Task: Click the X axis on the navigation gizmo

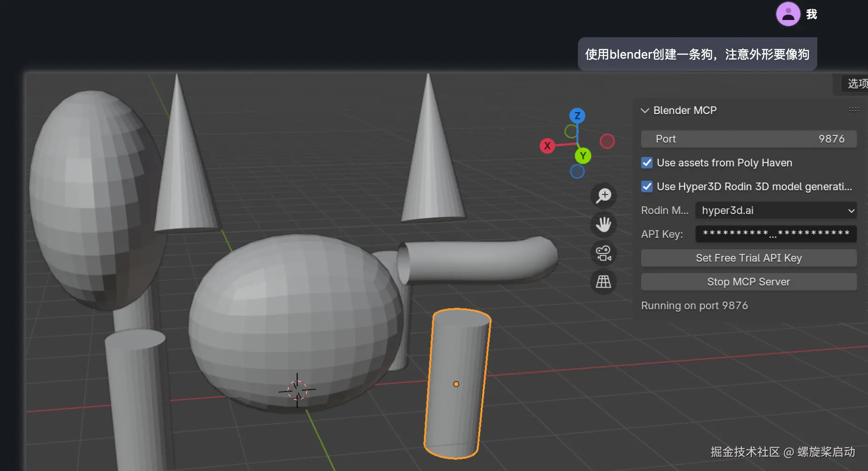Action: [x=547, y=146]
